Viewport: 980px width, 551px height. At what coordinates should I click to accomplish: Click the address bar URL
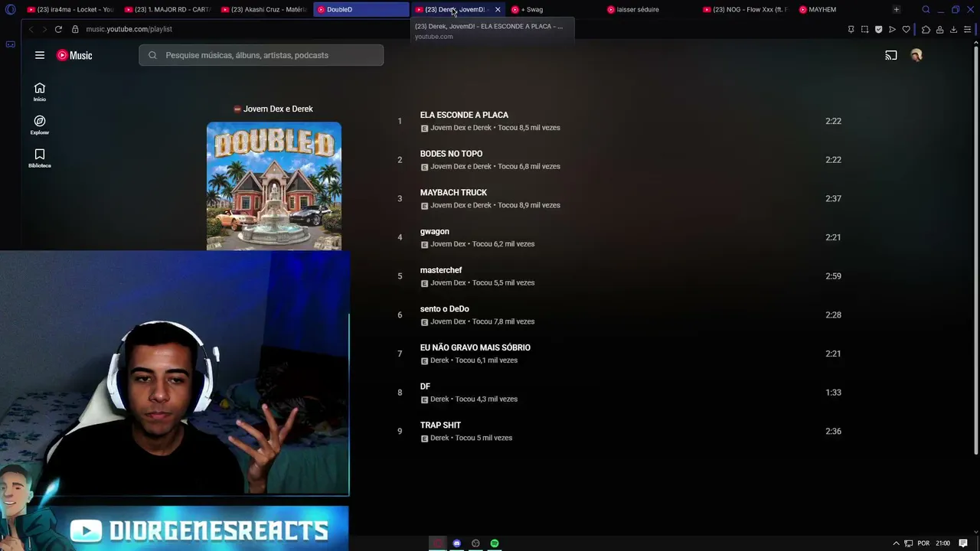pos(129,29)
